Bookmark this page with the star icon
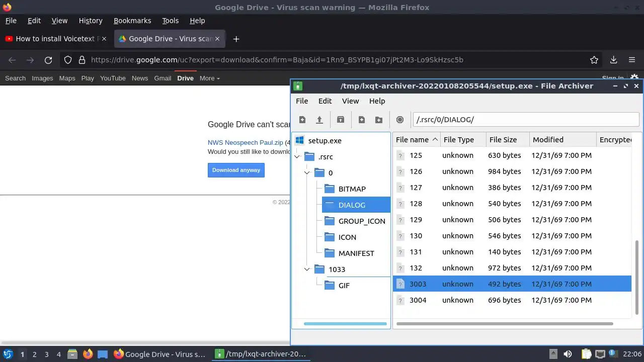The image size is (644, 362). 594,60
